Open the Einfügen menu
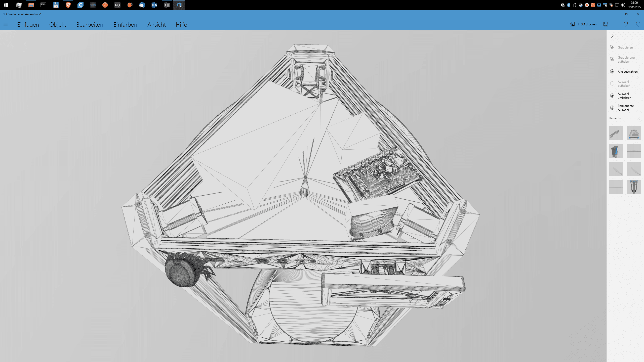The height and width of the screenshot is (362, 644). [28, 25]
